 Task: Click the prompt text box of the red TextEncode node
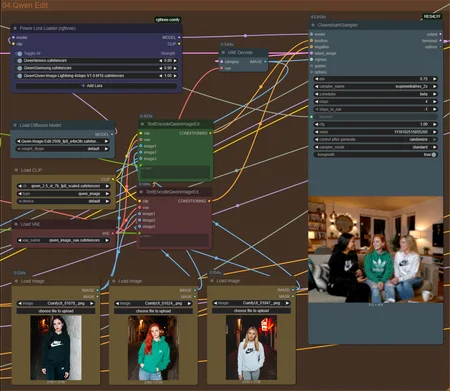pos(174,240)
